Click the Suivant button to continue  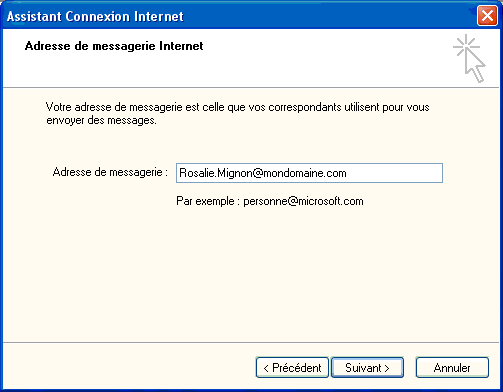coord(367,368)
